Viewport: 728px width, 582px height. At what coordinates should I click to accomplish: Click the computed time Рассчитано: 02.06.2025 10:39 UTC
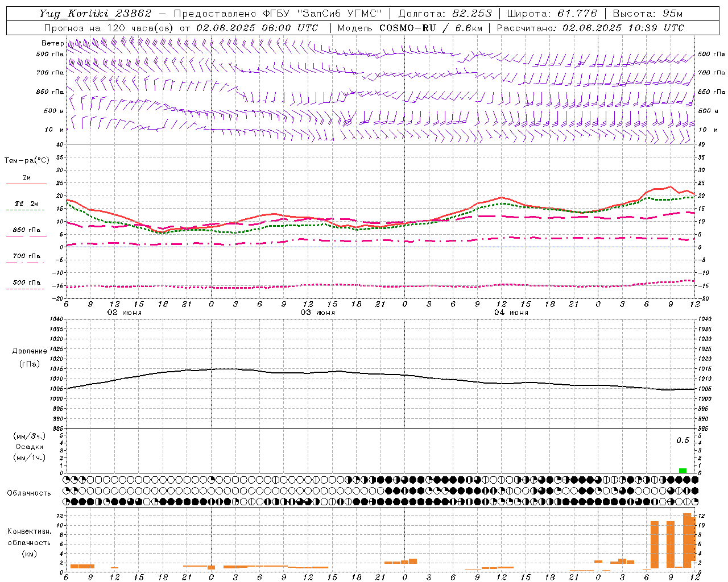pyautogui.click(x=590, y=28)
